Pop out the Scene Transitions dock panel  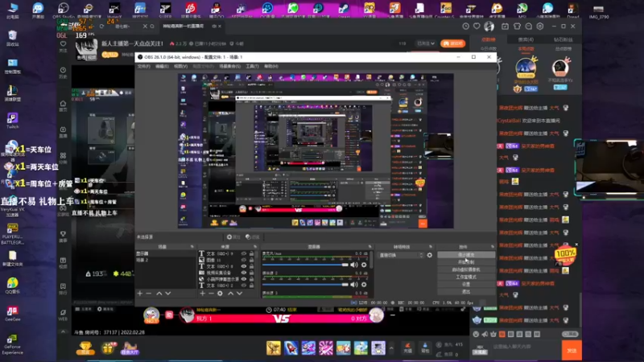coord(431,247)
